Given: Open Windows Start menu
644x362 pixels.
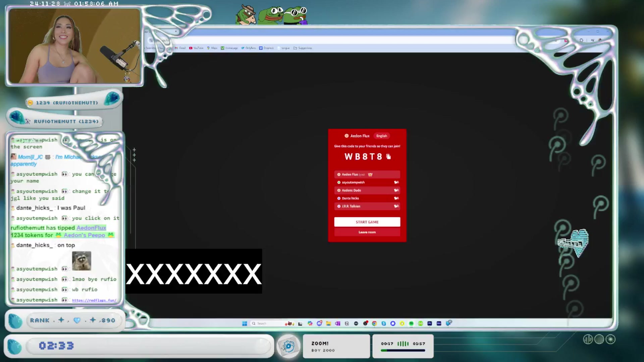Looking at the screenshot, I should [x=245, y=323].
